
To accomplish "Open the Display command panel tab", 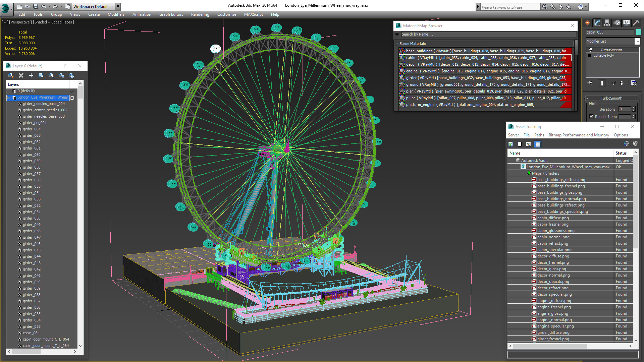I will [x=627, y=23].
